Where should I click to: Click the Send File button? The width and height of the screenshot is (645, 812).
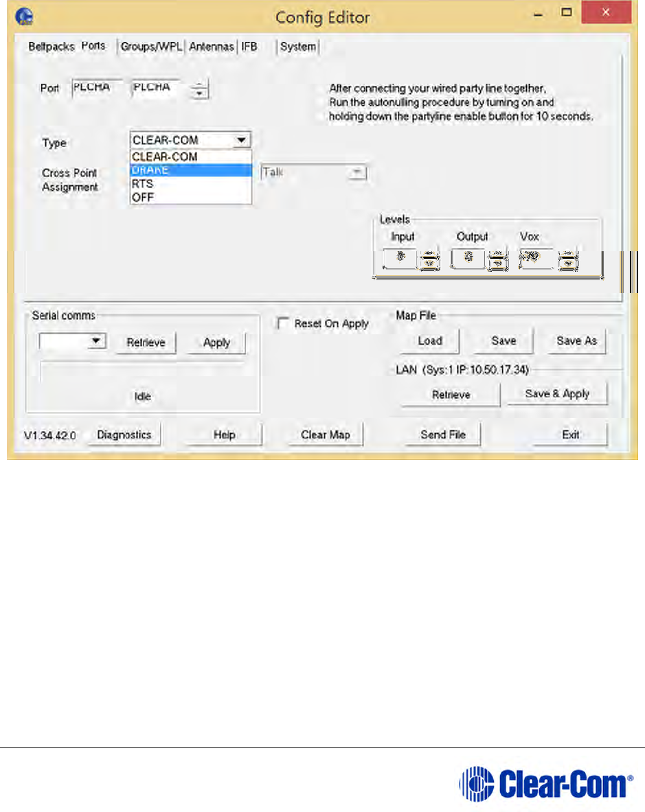click(x=443, y=434)
